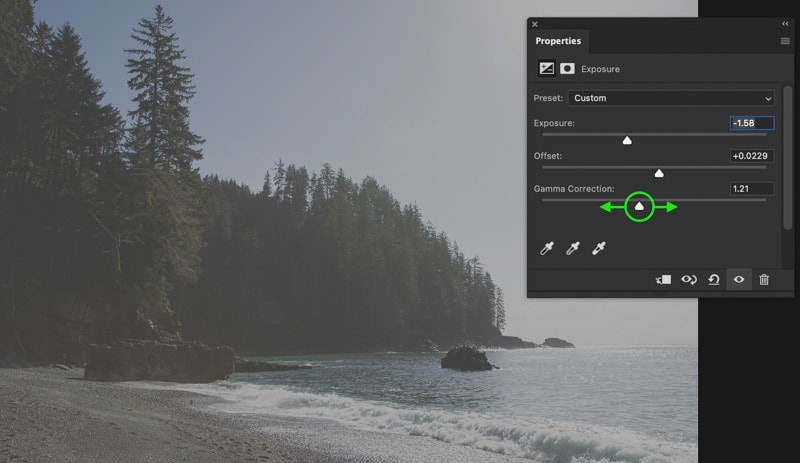
Task: Collapse the Properties panel
Action: click(x=785, y=24)
